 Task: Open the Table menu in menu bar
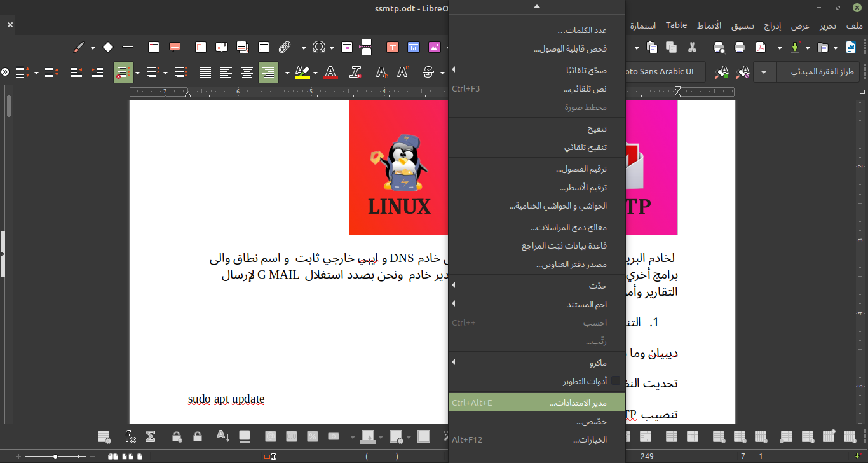click(x=676, y=25)
